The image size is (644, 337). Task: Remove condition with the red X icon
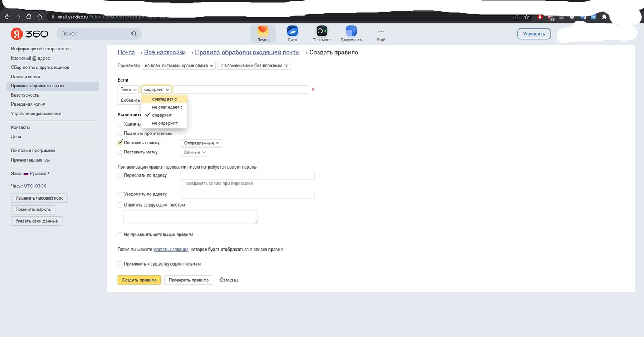[313, 90]
